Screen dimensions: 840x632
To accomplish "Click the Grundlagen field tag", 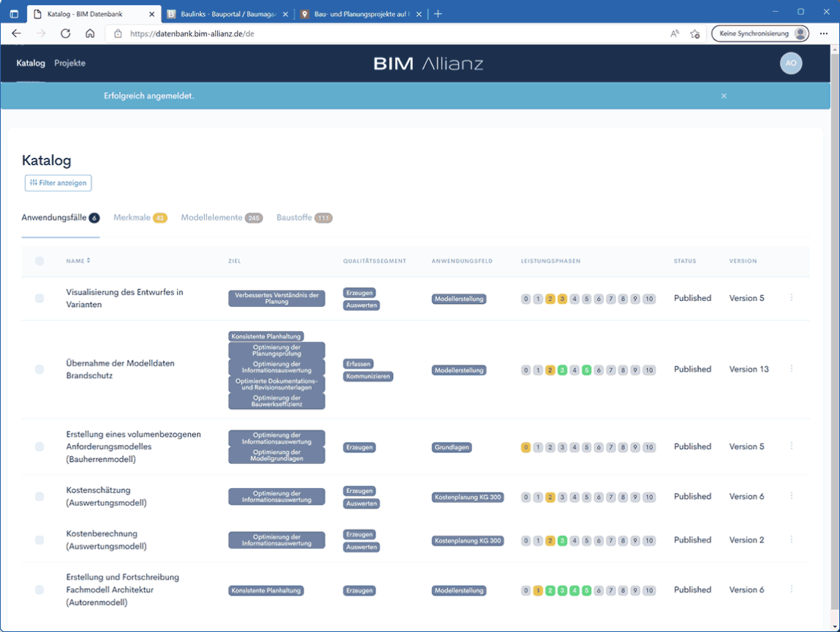I will click(x=452, y=447).
